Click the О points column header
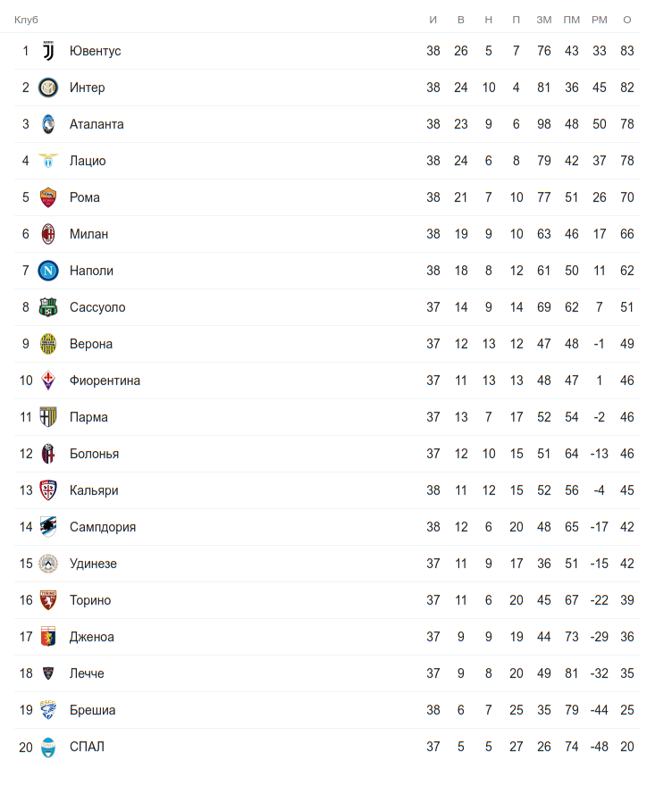Image resolution: width=672 pixels, height=786 pixels. click(x=627, y=20)
